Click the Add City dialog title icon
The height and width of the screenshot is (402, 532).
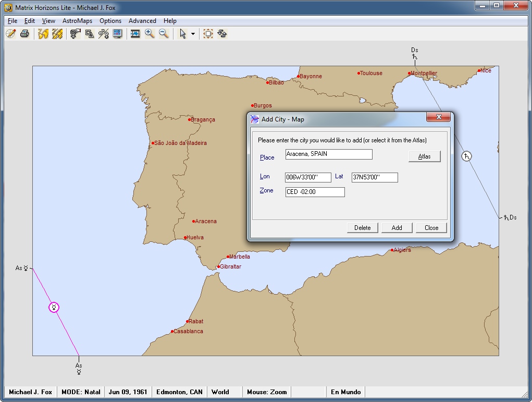click(x=254, y=119)
